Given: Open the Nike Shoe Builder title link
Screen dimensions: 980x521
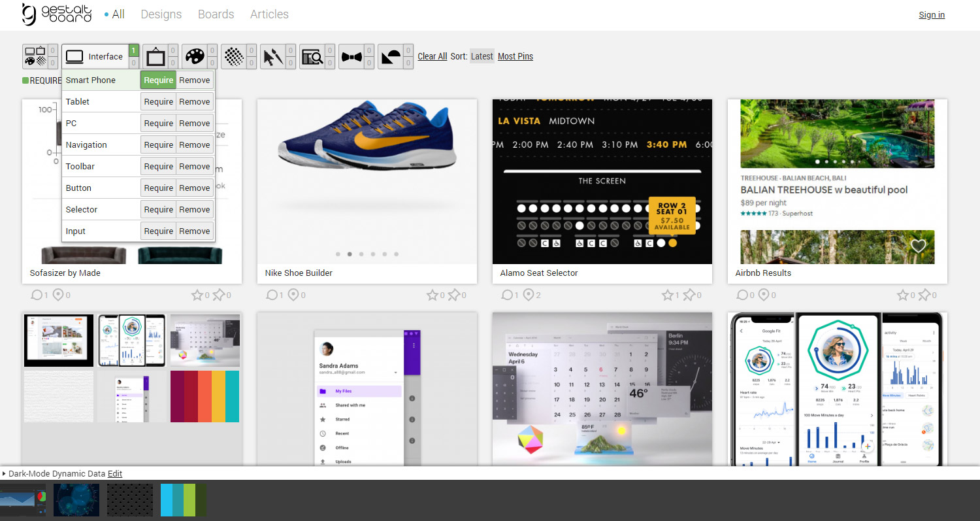Looking at the screenshot, I should [299, 273].
